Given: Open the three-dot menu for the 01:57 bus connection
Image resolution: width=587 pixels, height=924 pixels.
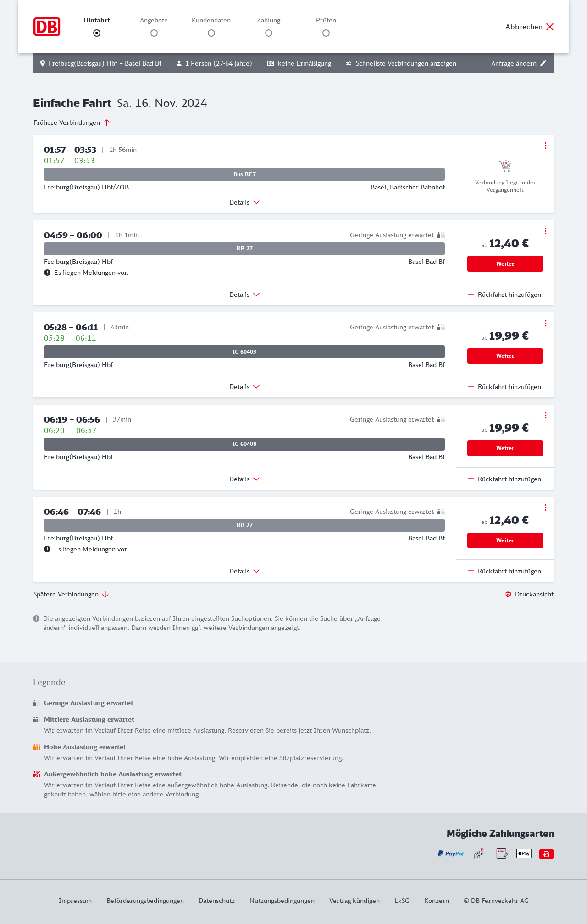Looking at the screenshot, I should coord(545,145).
